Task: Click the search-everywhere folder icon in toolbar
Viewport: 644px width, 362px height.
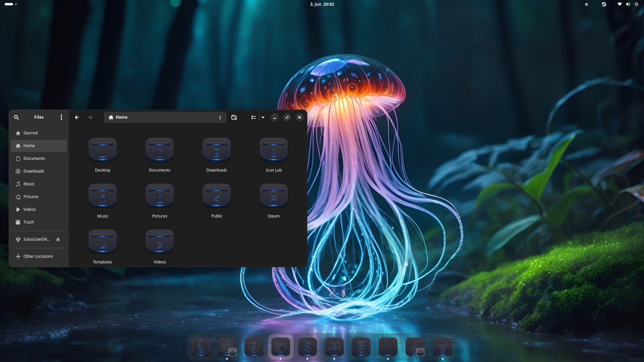Action: (234, 117)
